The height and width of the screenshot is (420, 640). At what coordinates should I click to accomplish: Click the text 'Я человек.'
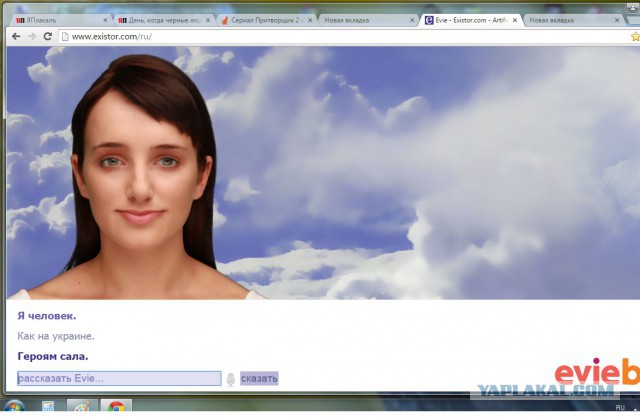tap(47, 316)
